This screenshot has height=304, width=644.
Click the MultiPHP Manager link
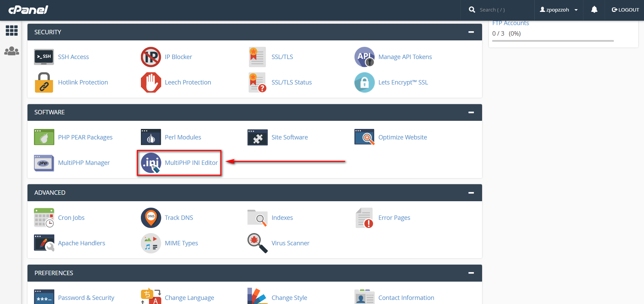tap(84, 163)
